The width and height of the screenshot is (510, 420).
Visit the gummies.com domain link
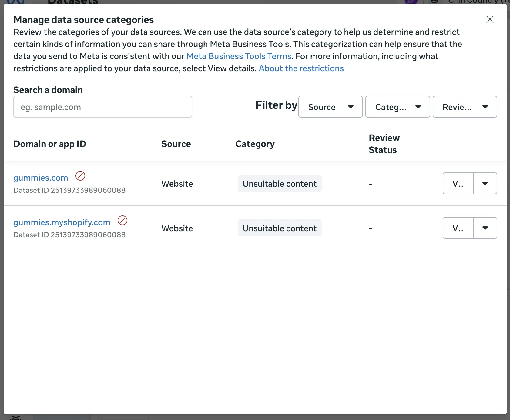pos(40,178)
